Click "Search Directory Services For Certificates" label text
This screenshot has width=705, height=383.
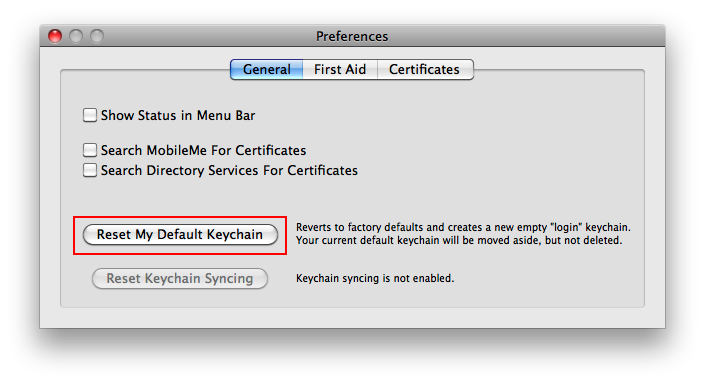(x=229, y=170)
